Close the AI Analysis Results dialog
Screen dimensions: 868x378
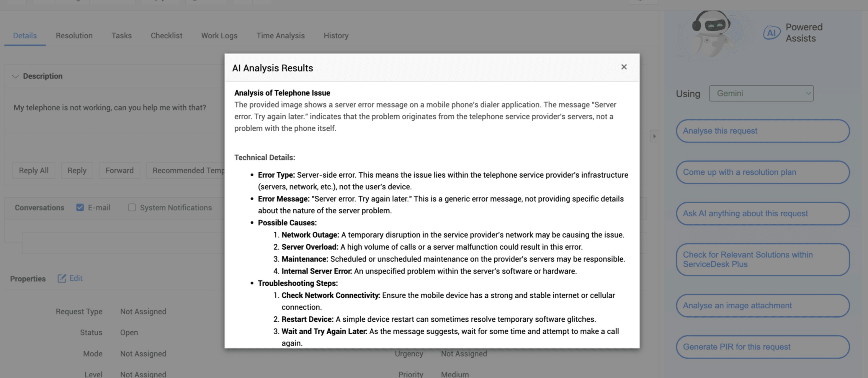tap(624, 67)
